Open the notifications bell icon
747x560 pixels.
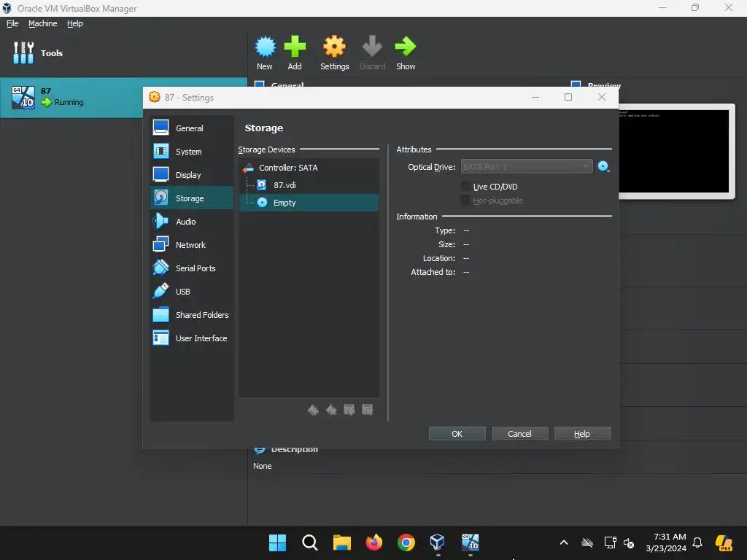tap(697, 542)
